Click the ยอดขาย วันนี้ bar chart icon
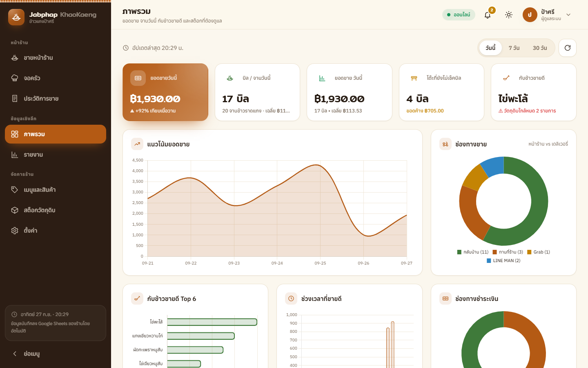This screenshot has height=368, width=588. coord(322,78)
